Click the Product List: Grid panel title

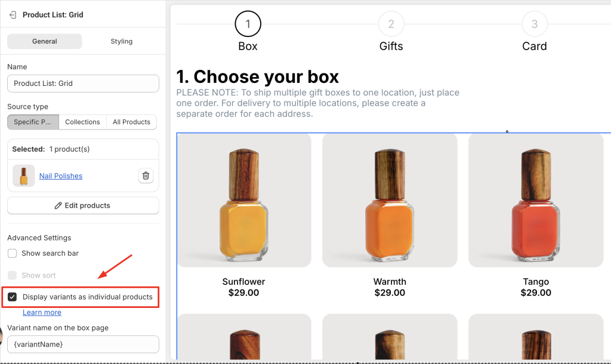pos(53,15)
